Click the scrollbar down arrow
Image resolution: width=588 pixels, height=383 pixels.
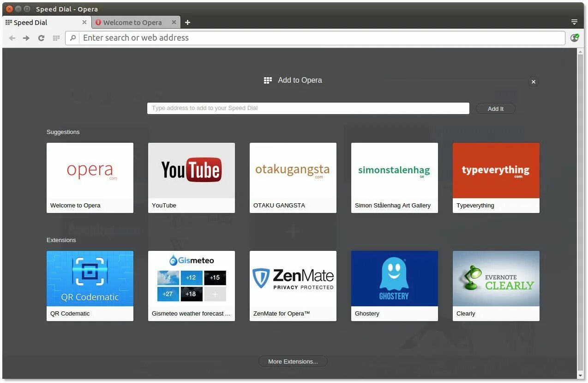click(581, 376)
